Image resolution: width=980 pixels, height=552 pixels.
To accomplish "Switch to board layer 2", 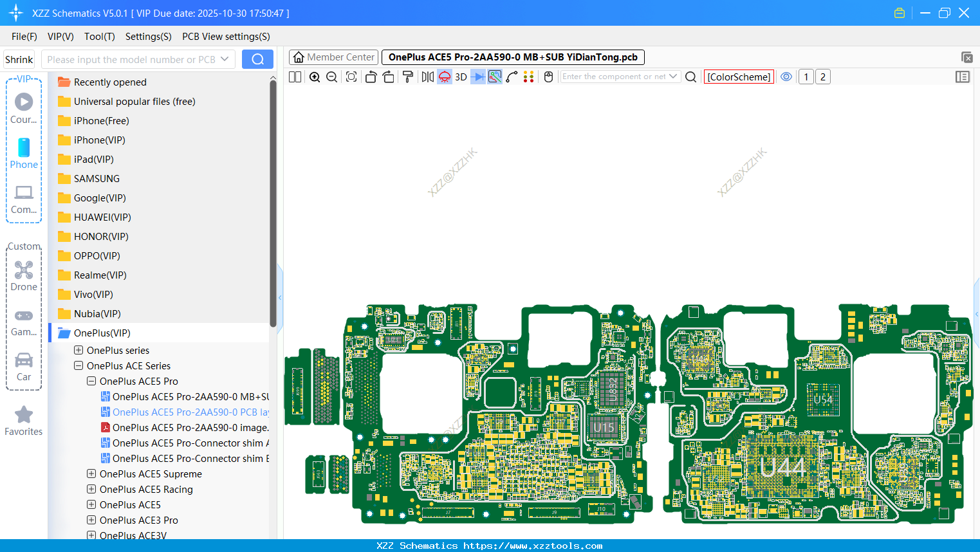I will pos(823,77).
